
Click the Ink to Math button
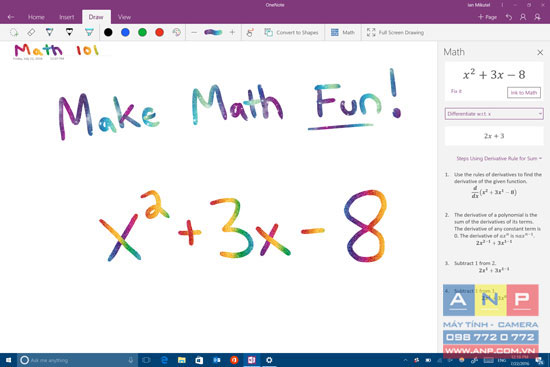click(x=524, y=93)
